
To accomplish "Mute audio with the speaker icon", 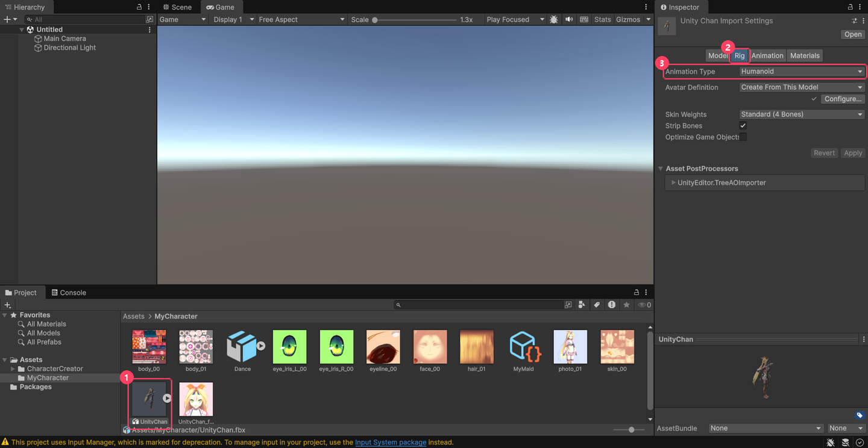I will click(x=569, y=19).
